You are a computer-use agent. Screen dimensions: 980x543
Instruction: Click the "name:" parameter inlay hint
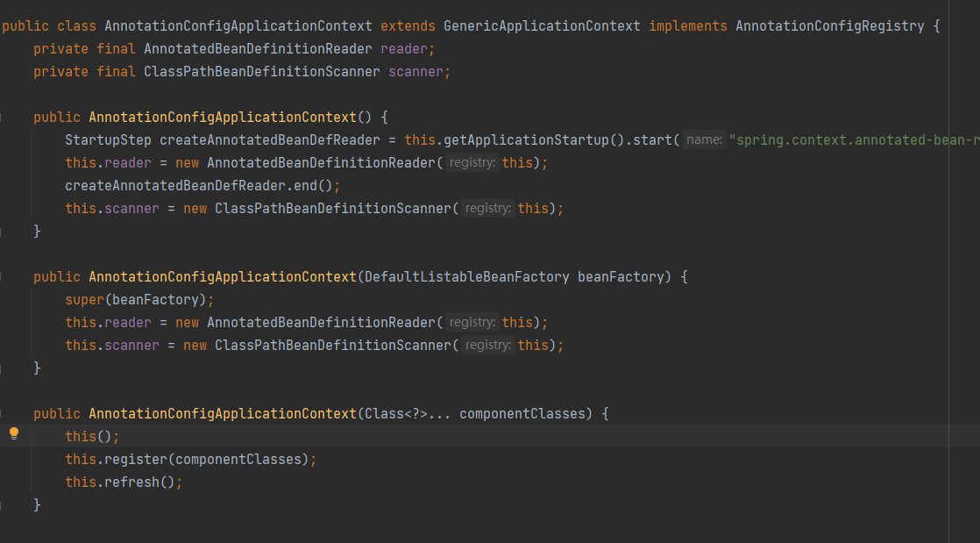704,140
